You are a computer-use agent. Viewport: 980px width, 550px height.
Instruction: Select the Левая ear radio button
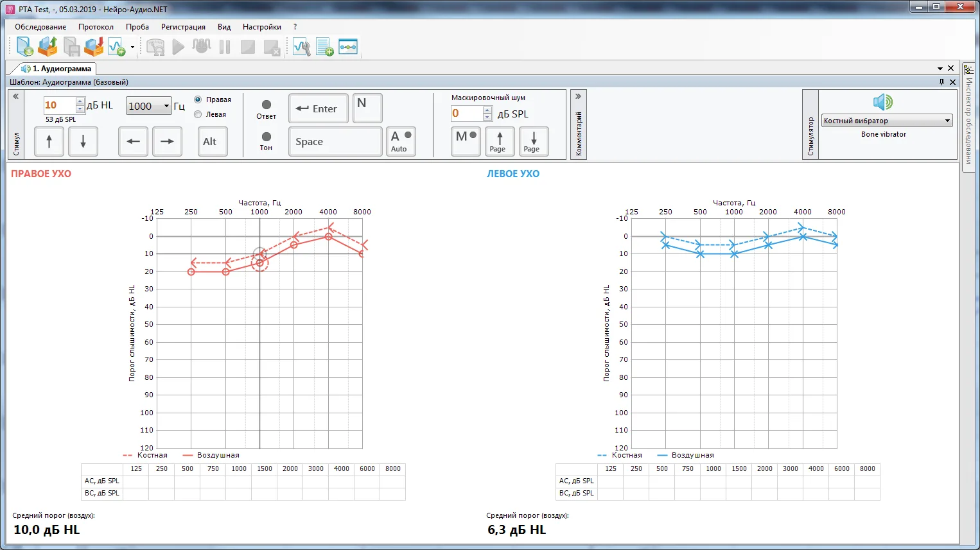(198, 114)
